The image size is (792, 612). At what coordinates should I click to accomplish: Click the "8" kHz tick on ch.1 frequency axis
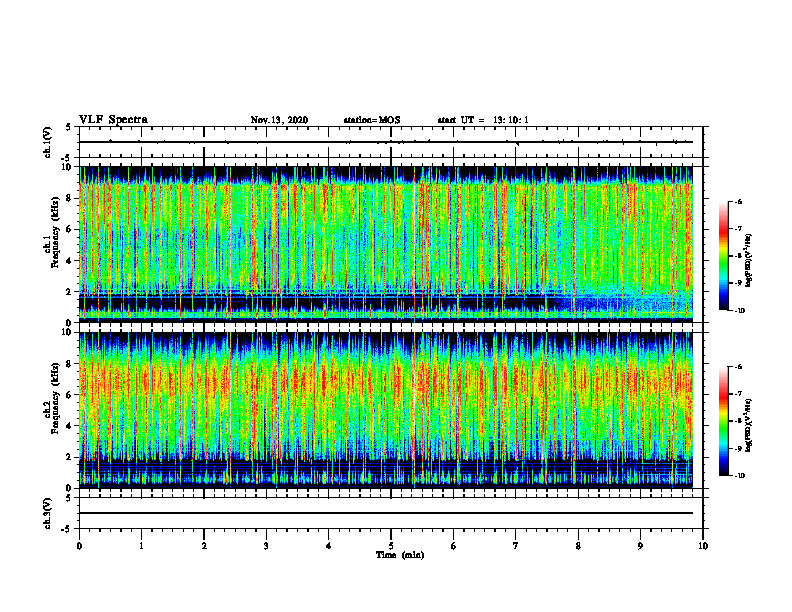coord(70,198)
